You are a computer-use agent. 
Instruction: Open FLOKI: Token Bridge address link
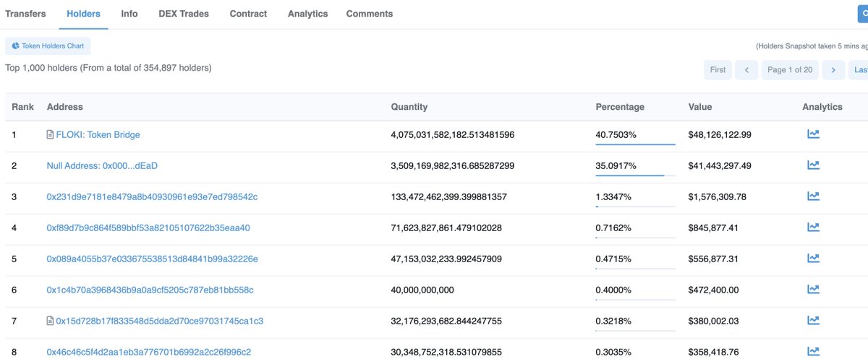tap(98, 134)
